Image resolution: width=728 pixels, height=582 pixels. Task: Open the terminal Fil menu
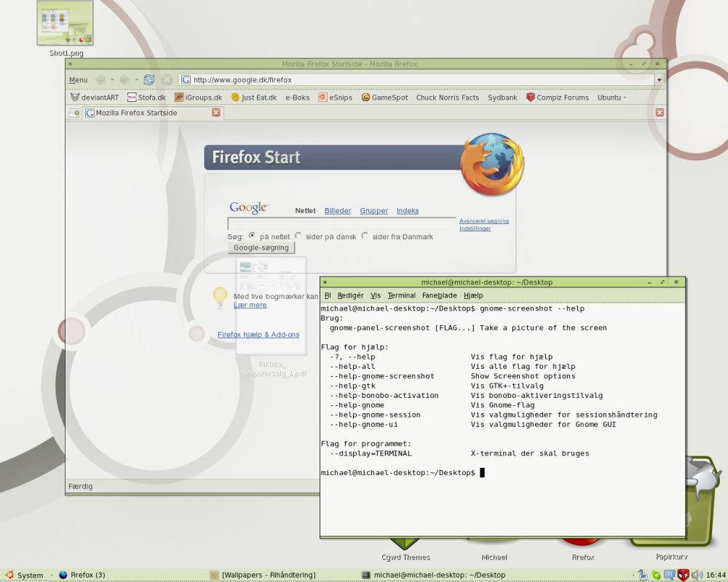tap(328, 295)
